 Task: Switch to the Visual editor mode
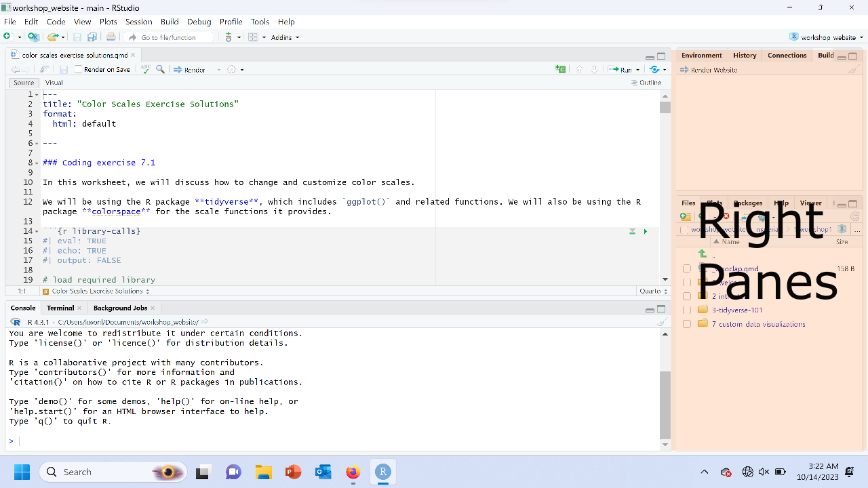point(54,83)
